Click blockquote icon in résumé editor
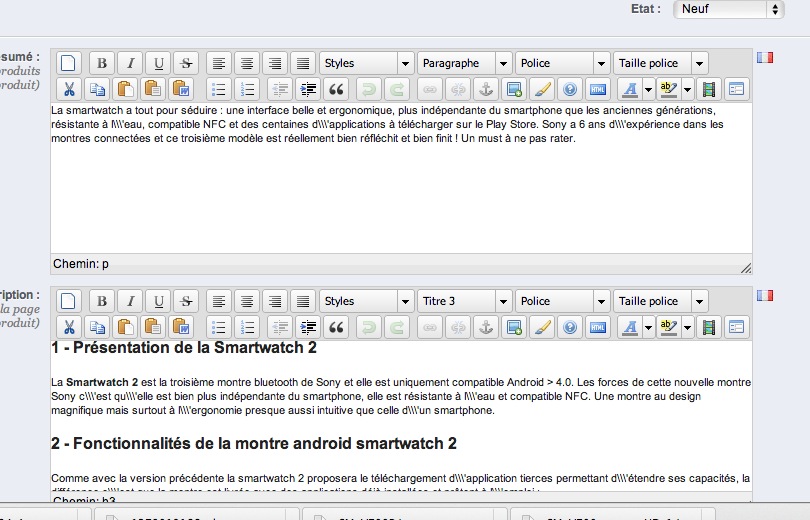810x520 pixels. (x=336, y=89)
